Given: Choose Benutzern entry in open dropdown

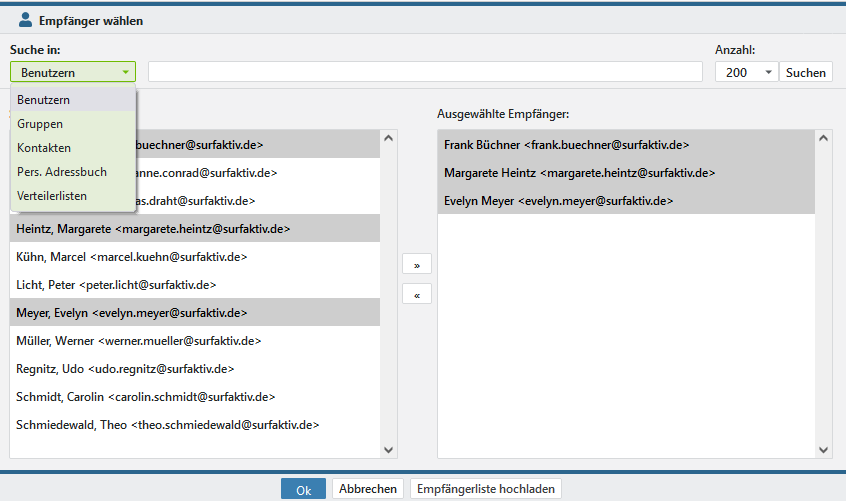Looking at the screenshot, I should (43, 100).
